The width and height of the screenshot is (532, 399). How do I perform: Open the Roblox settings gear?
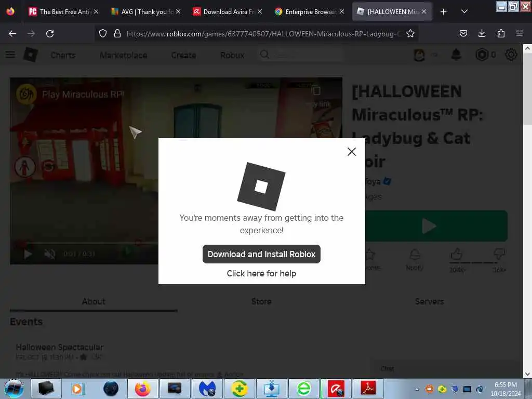[x=511, y=55]
